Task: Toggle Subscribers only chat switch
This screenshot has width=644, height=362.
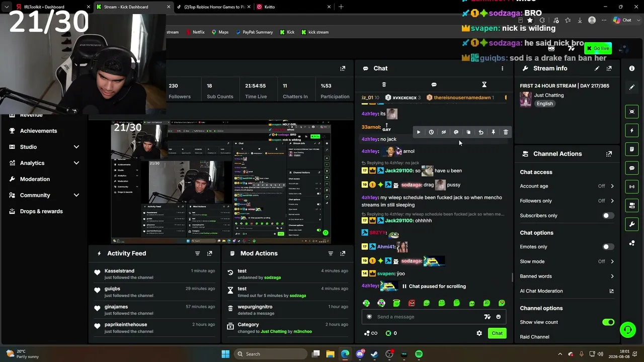Action: click(608, 216)
